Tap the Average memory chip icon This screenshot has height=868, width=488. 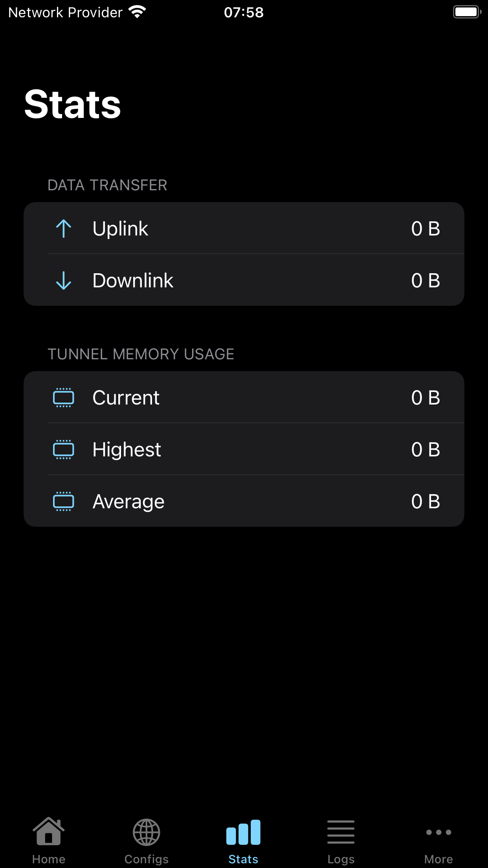click(x=64, y=501)
